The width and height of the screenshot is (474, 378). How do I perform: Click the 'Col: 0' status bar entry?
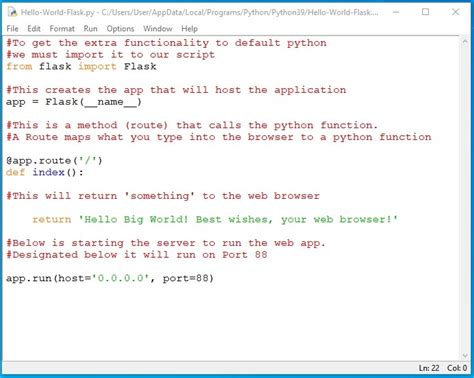click(x=457, y=368)
